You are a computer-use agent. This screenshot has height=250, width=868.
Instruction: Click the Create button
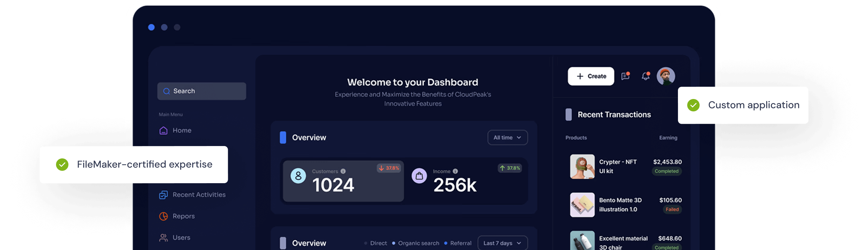pos(591,76)
